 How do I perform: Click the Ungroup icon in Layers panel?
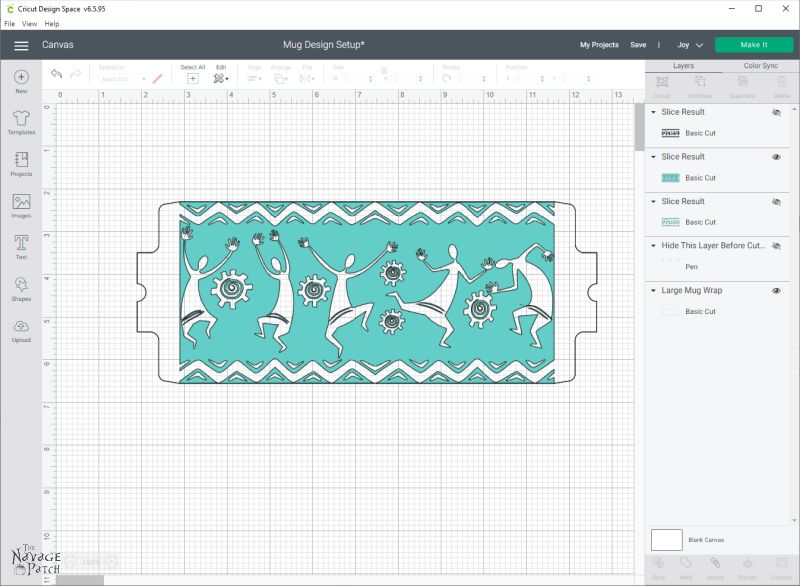(700, 82)
